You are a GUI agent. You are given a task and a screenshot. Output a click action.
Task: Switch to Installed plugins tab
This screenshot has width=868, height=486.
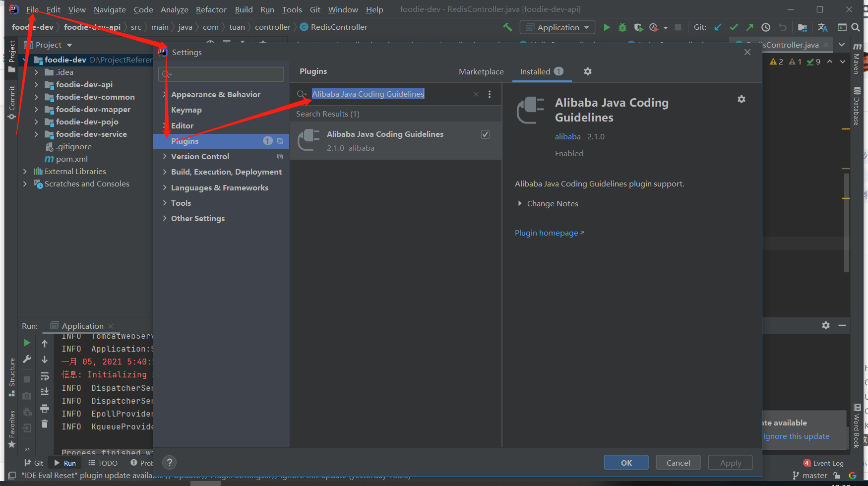click(542, 71)
